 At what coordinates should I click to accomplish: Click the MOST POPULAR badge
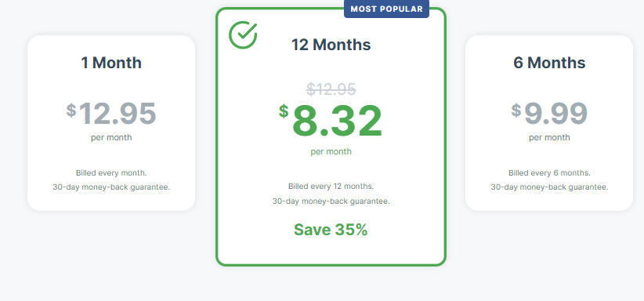pos(386,9)
